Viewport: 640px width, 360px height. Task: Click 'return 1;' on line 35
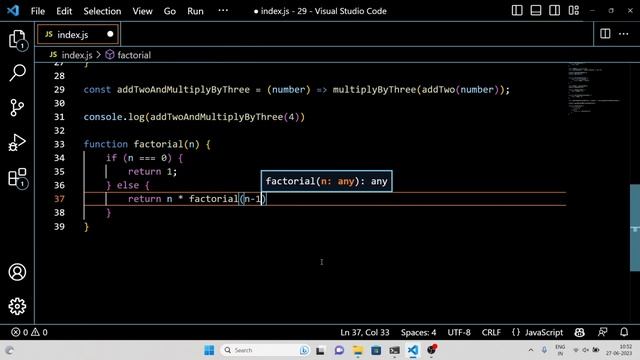click(x=152, y=171)
